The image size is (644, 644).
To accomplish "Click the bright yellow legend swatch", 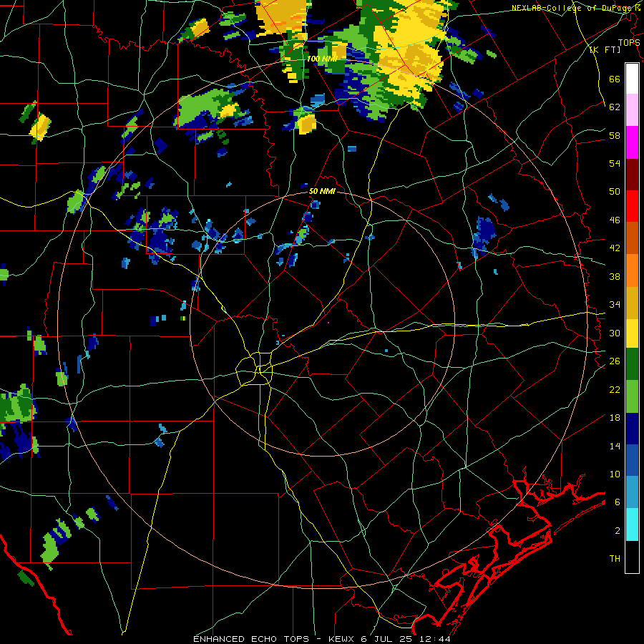I will [632, 333].
